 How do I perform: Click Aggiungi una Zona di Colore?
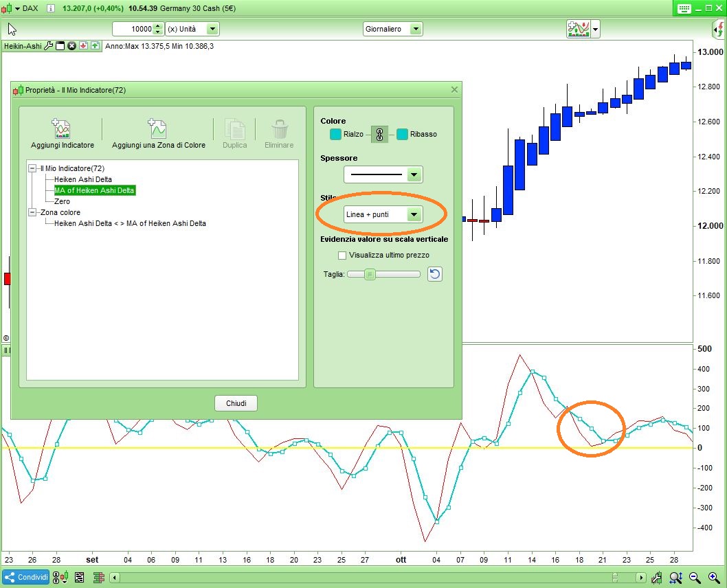click(x=158, y=135)
